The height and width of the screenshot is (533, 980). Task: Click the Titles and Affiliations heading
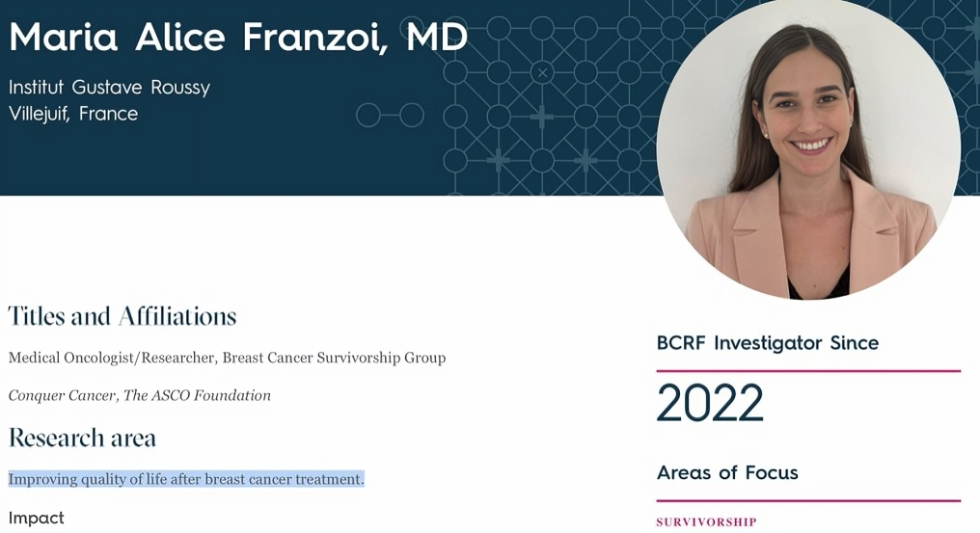click(x=122, y=316)
